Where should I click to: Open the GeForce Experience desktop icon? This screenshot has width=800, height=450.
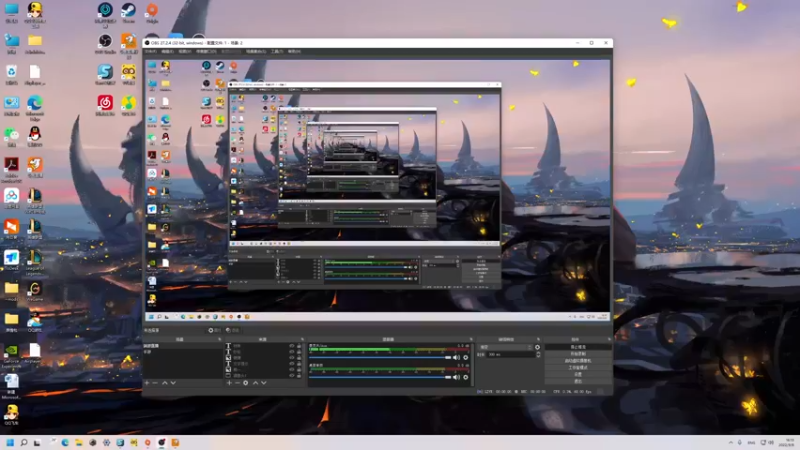11,356
